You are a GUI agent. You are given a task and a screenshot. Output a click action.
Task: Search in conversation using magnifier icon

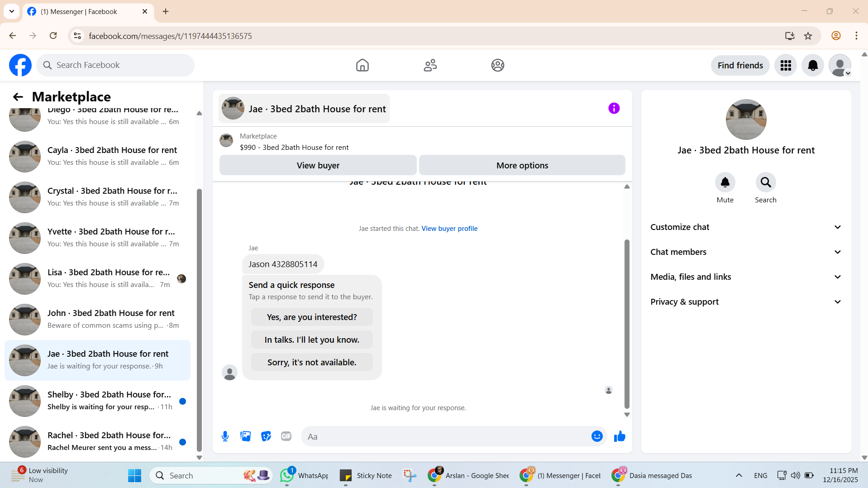point(766,182)
